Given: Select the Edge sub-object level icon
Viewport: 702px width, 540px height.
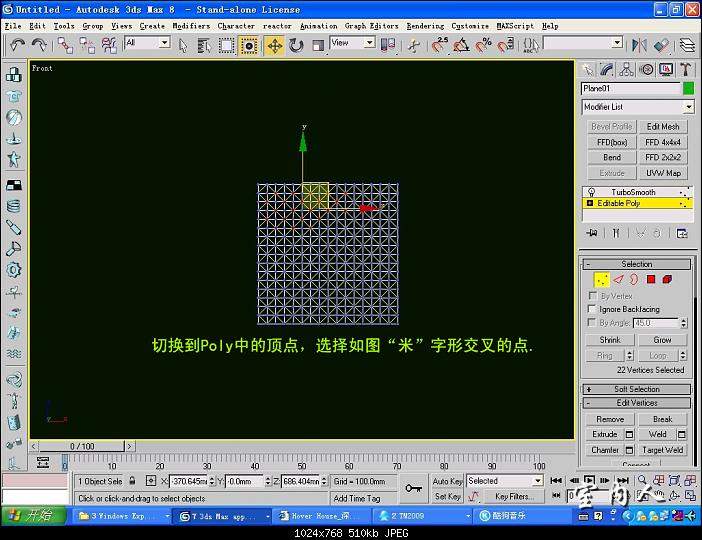Looking at the screenshot, I should pyautogui.click(x=618, y=279).
